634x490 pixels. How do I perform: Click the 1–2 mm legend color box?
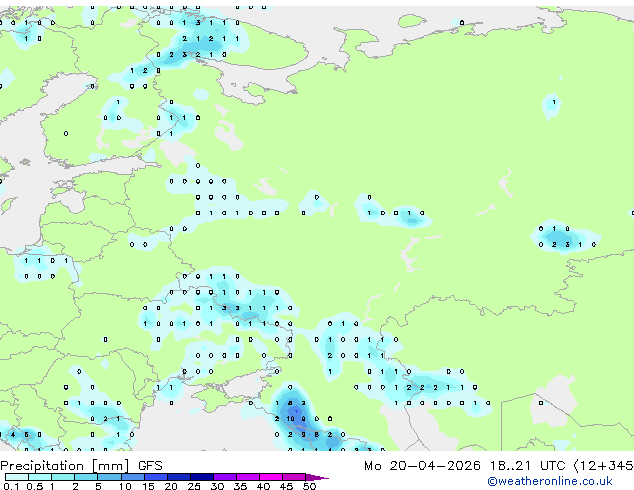coord(63,477)
